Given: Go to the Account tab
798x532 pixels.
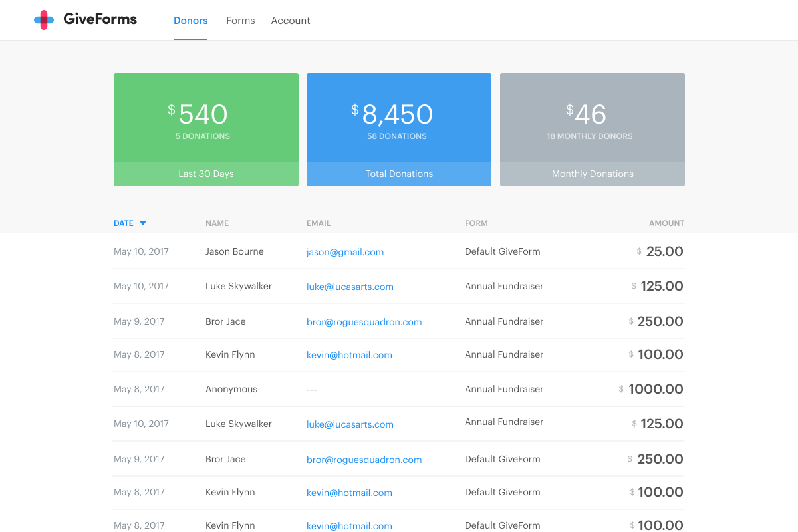Looking at the screenshot, I should coord(291,21).
